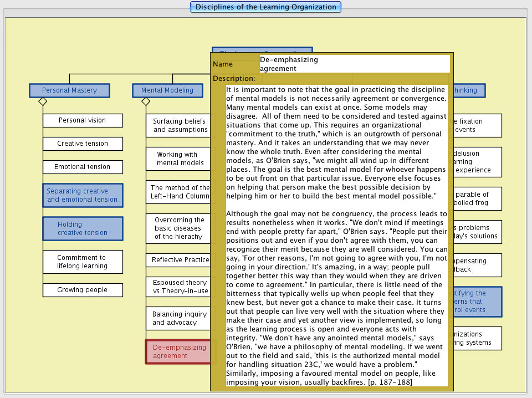Image resolution: width=532 pixels, height=398 pixels.
Task: Select Separating creative and emotional tension node
Action: pos(83,195)
